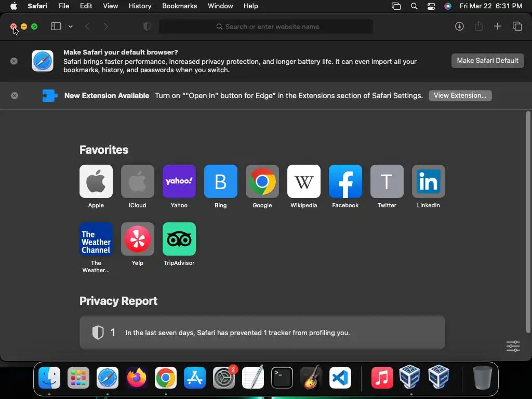
Task: Click the View Extension button
Action: (460, 96)
